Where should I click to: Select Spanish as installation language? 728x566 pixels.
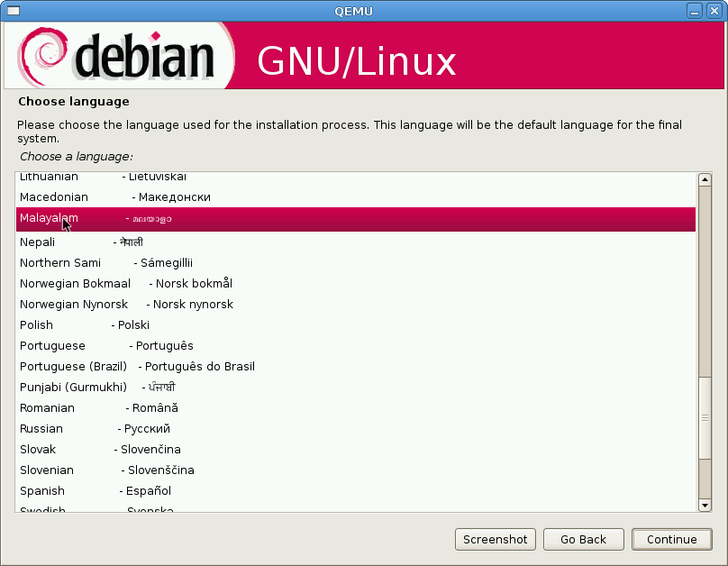(x=42, y=490)
